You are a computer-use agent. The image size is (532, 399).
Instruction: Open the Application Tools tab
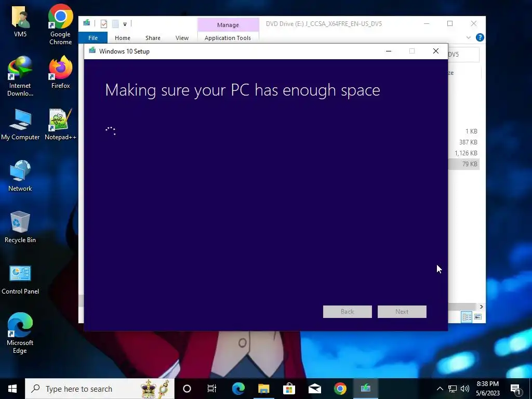click(x=228, y=37)
